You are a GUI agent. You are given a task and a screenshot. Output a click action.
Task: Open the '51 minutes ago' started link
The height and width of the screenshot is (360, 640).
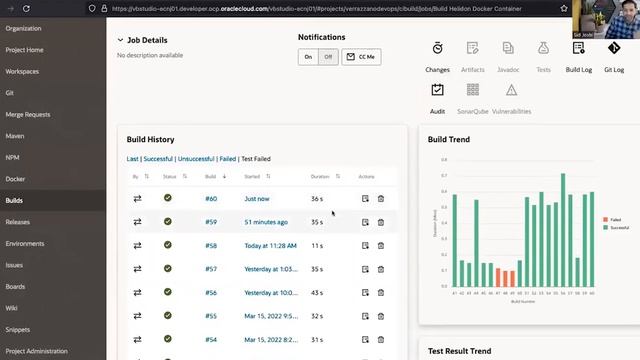pyautogui.click(x=266, y=222)
